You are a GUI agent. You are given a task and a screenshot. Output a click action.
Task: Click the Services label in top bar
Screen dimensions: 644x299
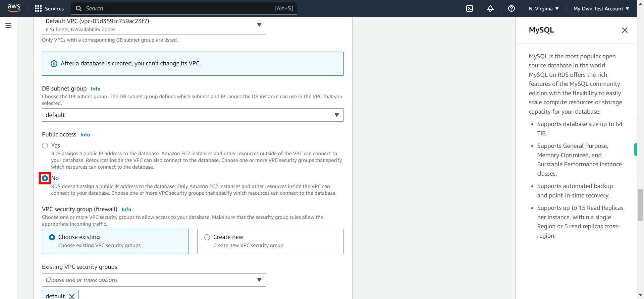coord(54,9)
